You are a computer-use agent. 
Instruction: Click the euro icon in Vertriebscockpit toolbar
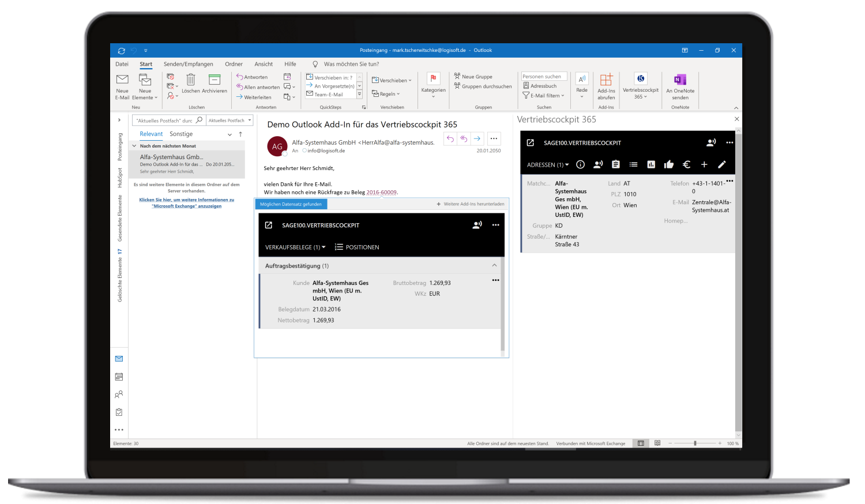click(686, 164)
